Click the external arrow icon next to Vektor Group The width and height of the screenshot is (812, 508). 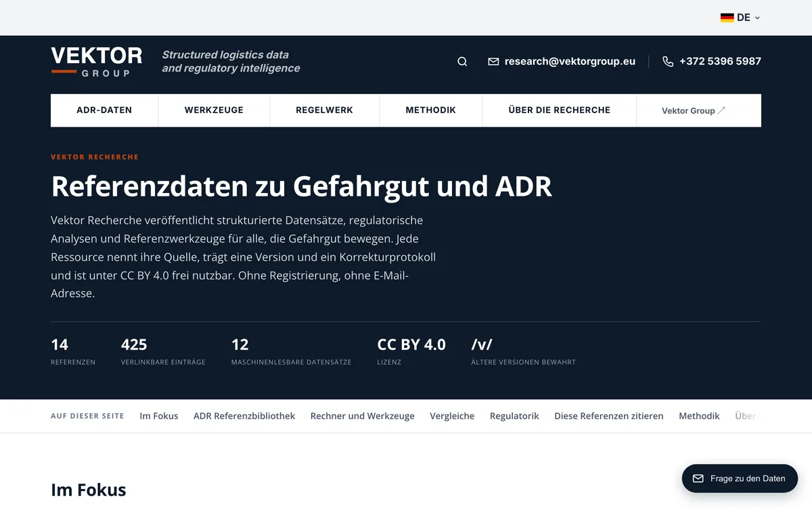tap(721, 110)
